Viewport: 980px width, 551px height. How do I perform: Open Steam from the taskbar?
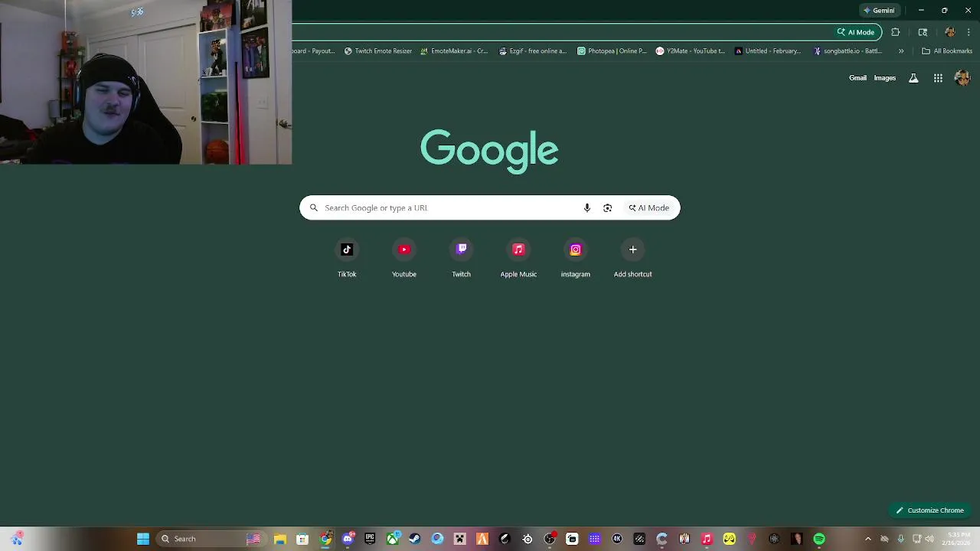pos(415,539)
